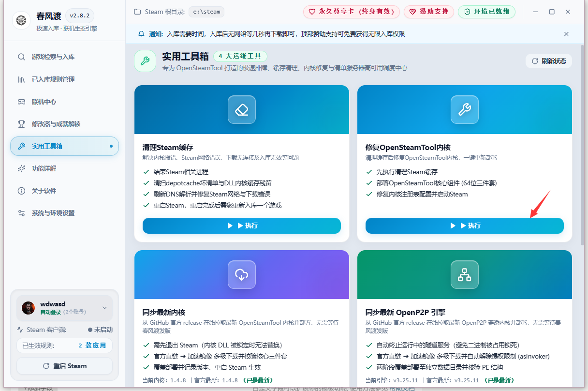Run 执行 on 清理Steam缓存 card

pyautogui.click(x=242, y=226)
